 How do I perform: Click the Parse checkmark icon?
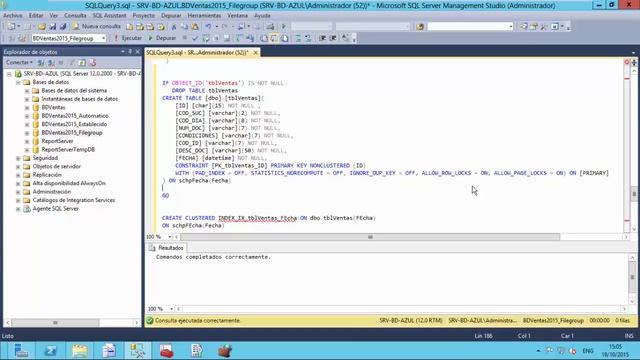click(x=195, y=38)
